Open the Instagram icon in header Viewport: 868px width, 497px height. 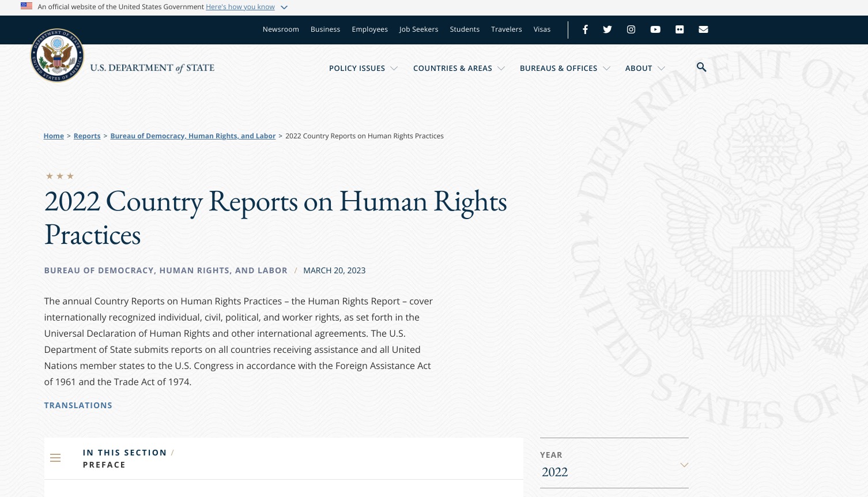631,29
